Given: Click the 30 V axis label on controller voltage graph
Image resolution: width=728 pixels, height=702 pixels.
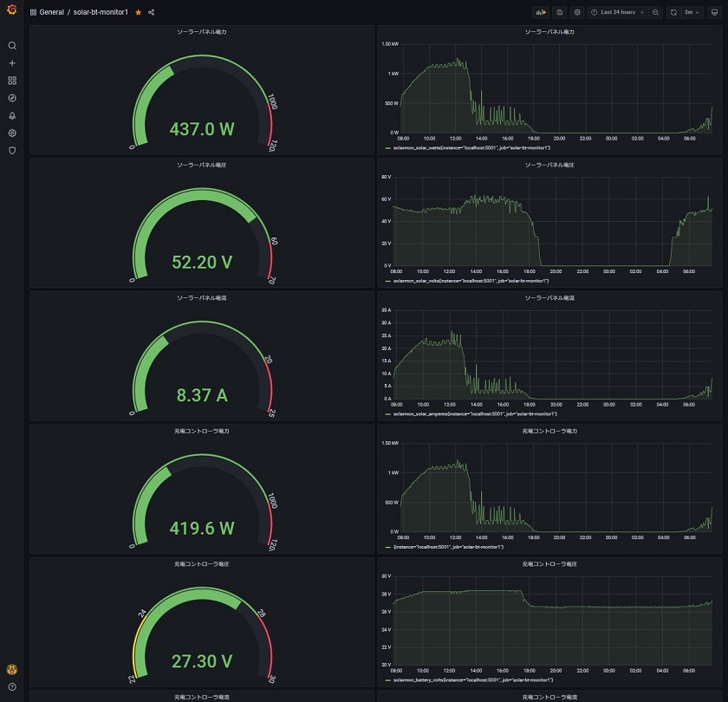Looking at the screenshot, I should (x=387, y=576).
